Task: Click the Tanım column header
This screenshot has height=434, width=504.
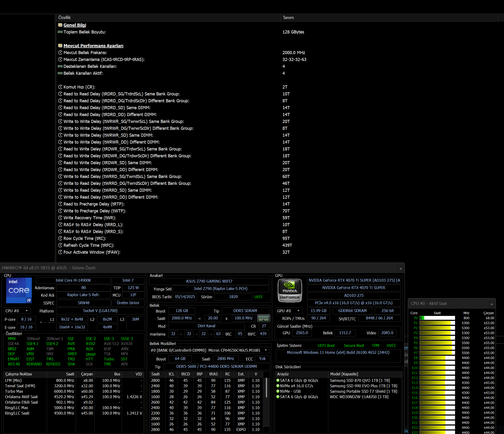Action: 389,18
